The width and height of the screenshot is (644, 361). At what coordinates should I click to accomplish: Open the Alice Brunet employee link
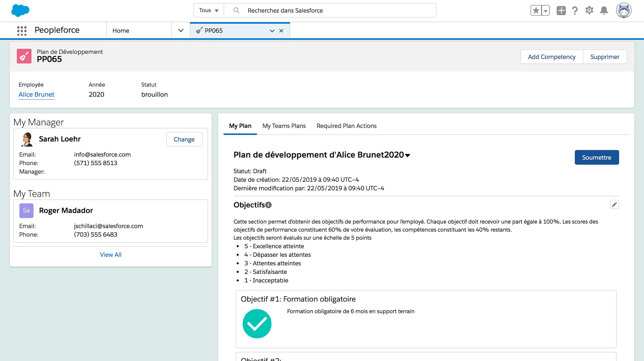click(x=36, y=94)
